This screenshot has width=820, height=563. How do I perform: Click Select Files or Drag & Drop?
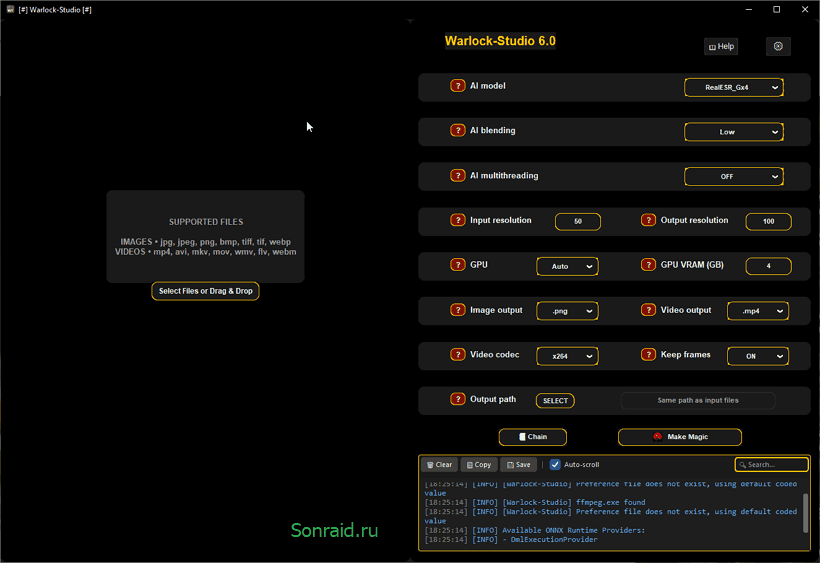[206, 291]
